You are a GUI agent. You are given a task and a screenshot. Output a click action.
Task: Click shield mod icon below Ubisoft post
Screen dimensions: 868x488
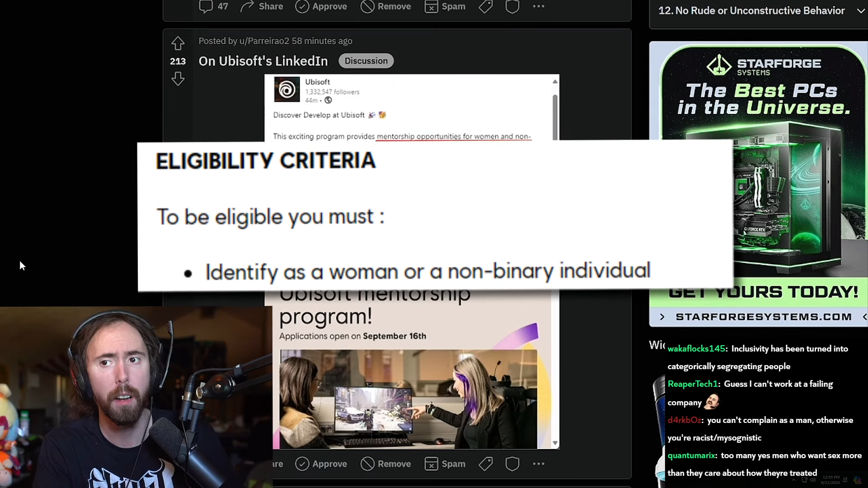(x=512, y=464)
